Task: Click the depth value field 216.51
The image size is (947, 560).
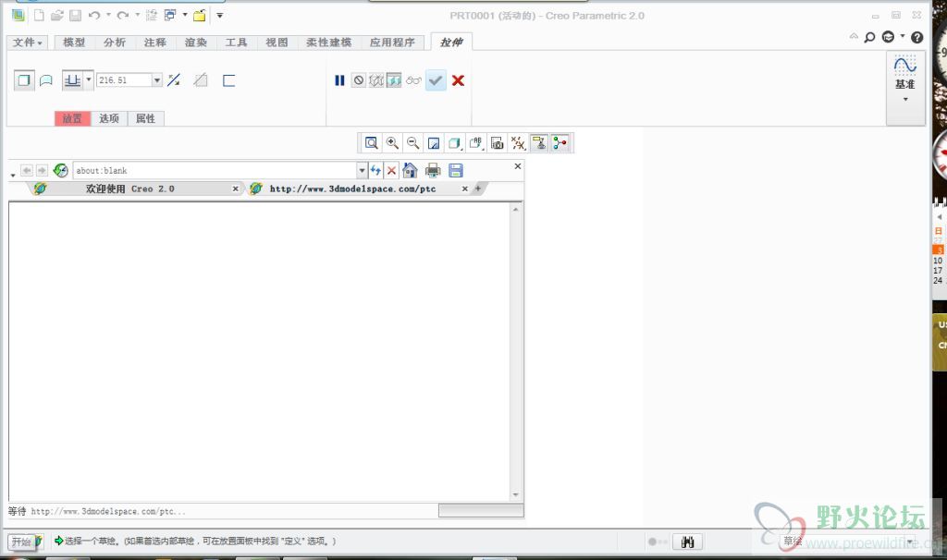Action: pyautogui.click(x=124, y=79)
